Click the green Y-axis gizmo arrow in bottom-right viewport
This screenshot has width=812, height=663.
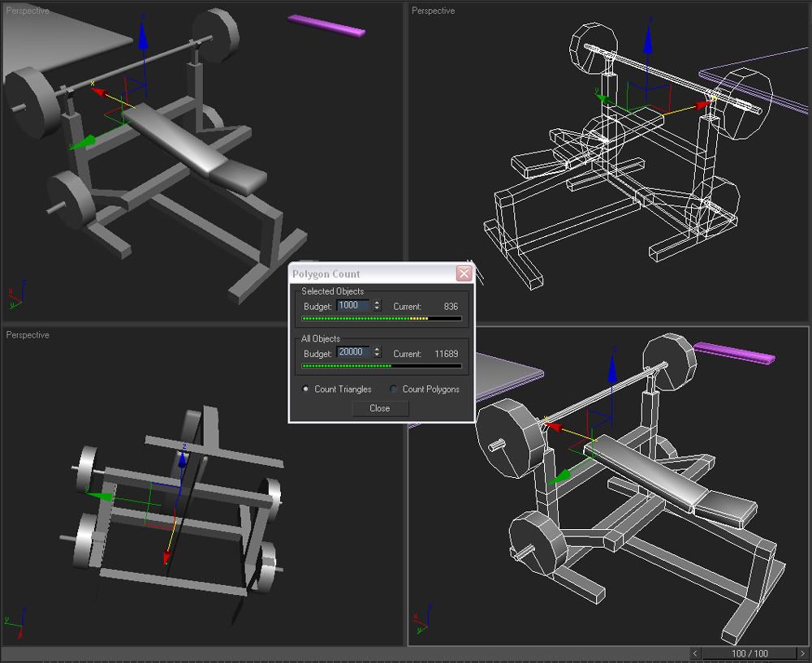click(x=560, y=478)
